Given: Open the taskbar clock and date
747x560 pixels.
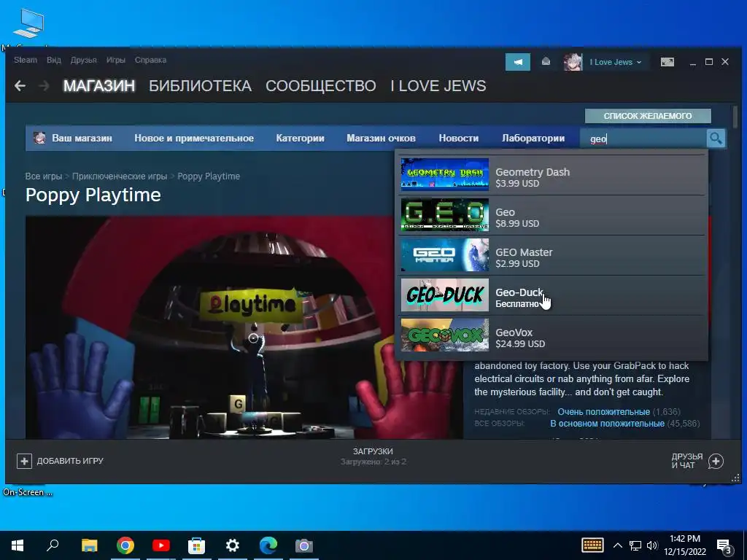Looking at the screenshot, I should click(685, 545).
